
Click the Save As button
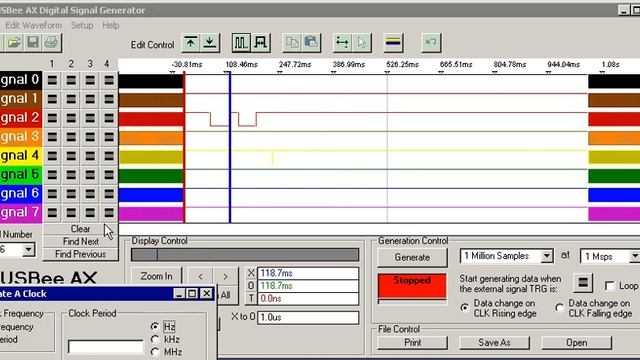[494, 342]
